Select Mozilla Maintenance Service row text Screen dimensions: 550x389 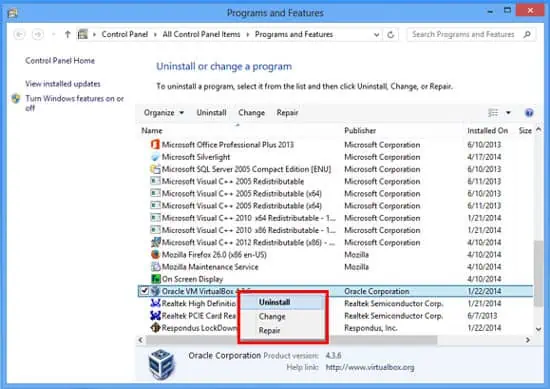[x=210, y=267]
